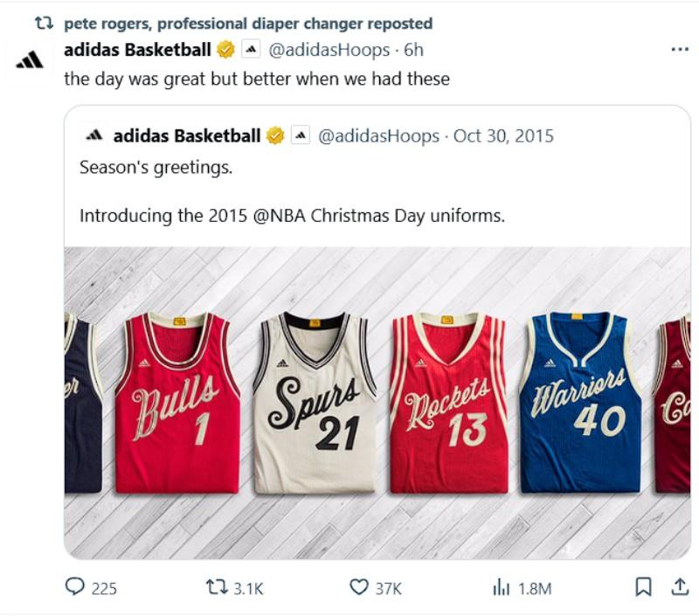This screenshot has height=616, width=699.
Task: Bookmark this adidas Basketball post
Action: [x=643, y=588]
